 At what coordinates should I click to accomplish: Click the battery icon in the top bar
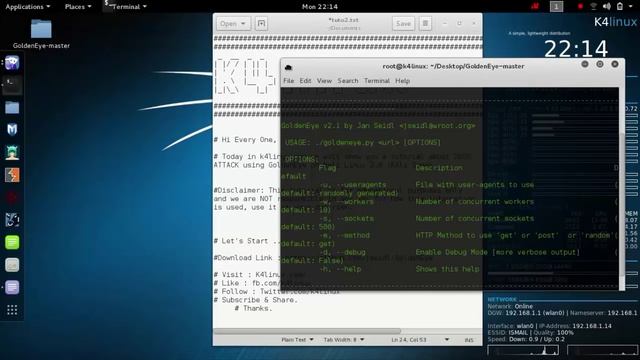[620, 7]
